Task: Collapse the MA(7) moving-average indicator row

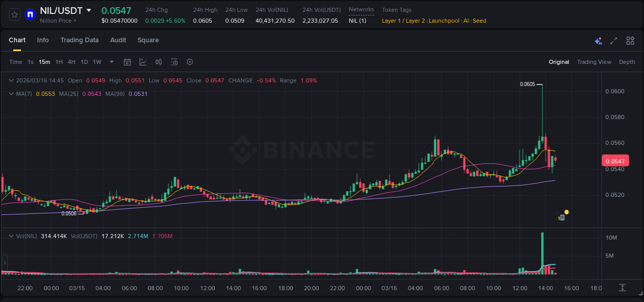Action: 10,94
